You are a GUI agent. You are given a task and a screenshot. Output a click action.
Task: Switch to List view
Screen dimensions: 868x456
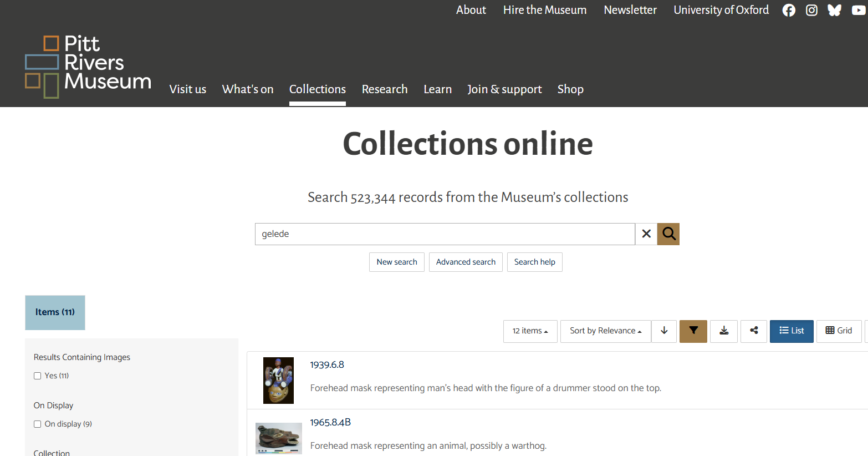(x=792, y=331)
